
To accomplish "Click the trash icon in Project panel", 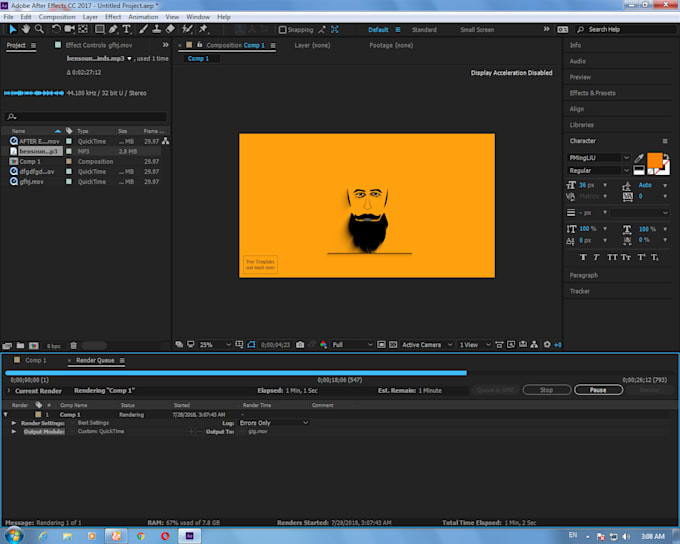I will tap(73, 346).
